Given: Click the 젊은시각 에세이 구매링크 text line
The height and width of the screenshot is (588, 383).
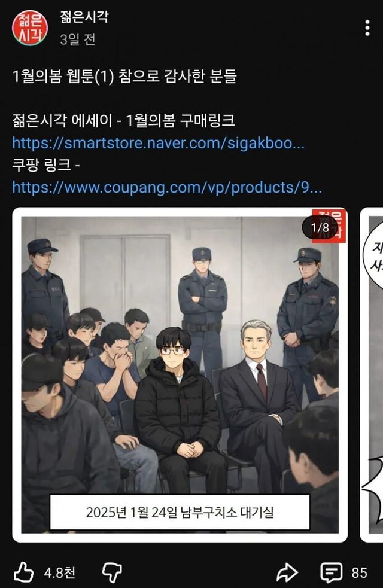Looking at the screenshot, I should point(124,121).
